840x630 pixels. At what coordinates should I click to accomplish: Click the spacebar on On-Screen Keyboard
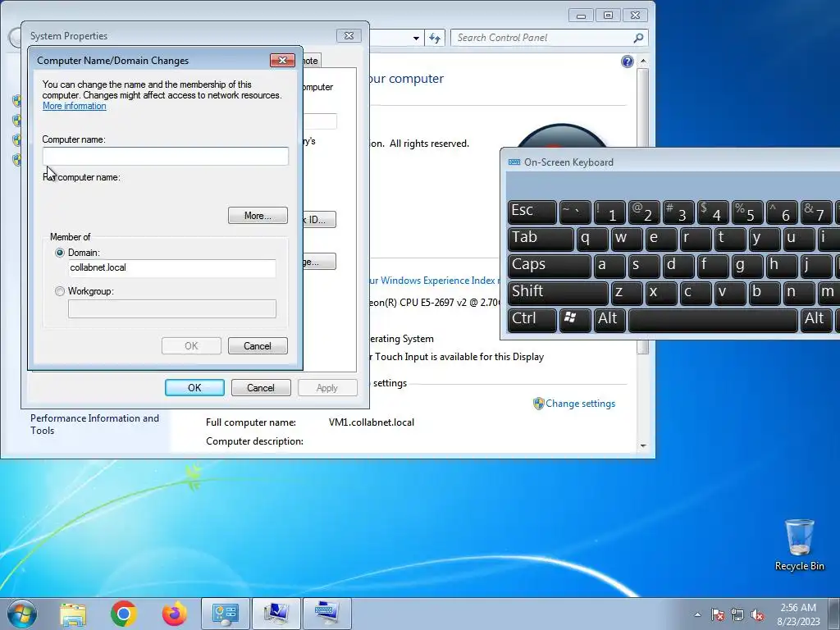(713, 319)
